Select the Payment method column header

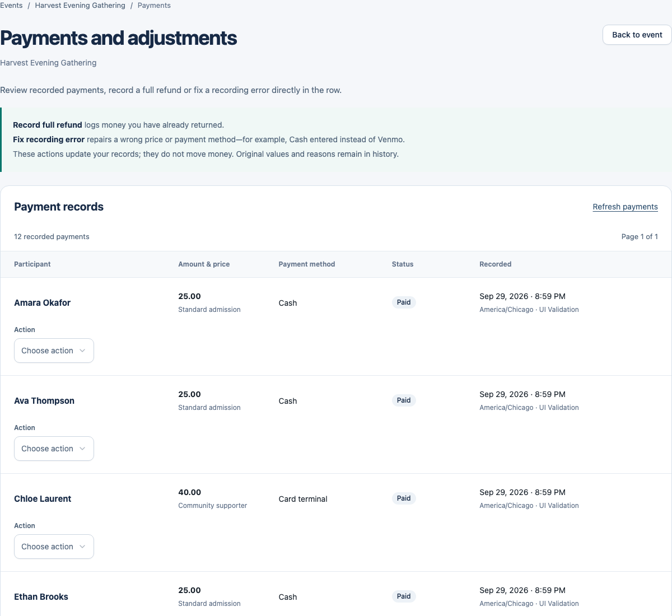click(307, 264)
